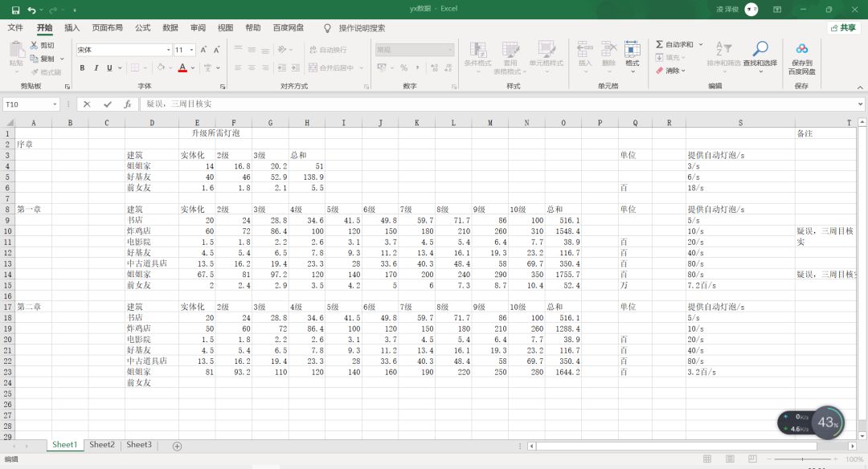Viewport: 868px width, 469px height.
Task: Open Sheet3 worksheet tab
Action: point(138,445)
